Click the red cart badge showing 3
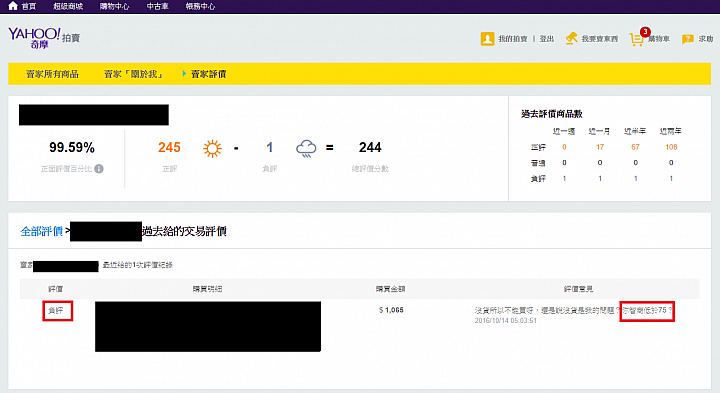Image resolution: width=720 pixels, height=393 pixels. [x=645, y=32]
